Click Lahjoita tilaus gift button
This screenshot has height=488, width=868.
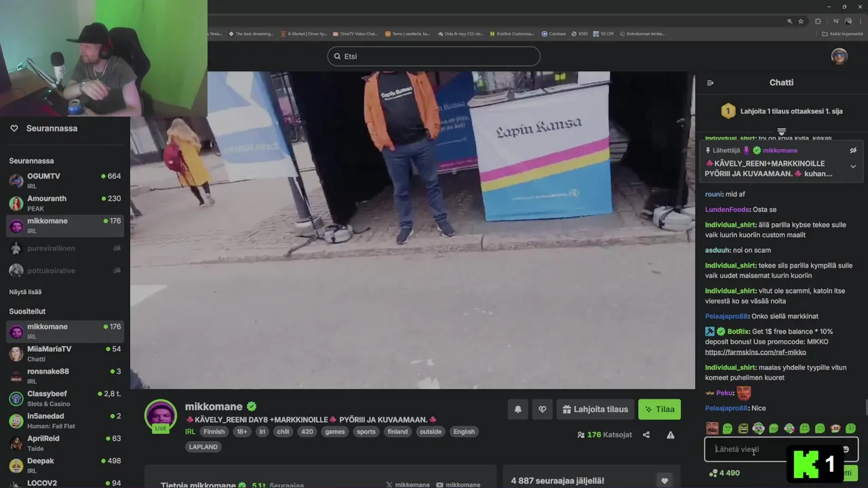point(595,409)
